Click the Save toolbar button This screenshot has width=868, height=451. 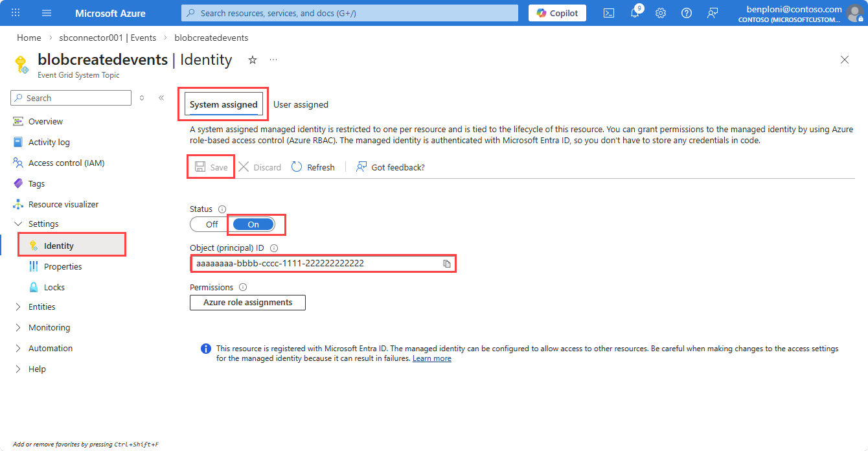(212, 167)
